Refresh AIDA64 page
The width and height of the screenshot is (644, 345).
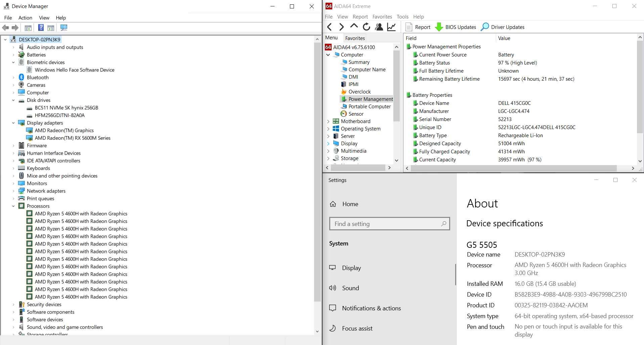click(x=367, y=27)
